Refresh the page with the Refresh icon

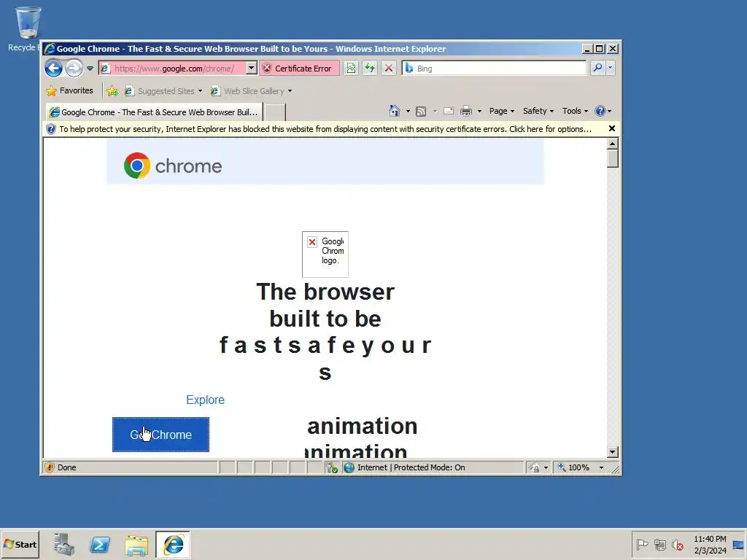pos(370,68)
